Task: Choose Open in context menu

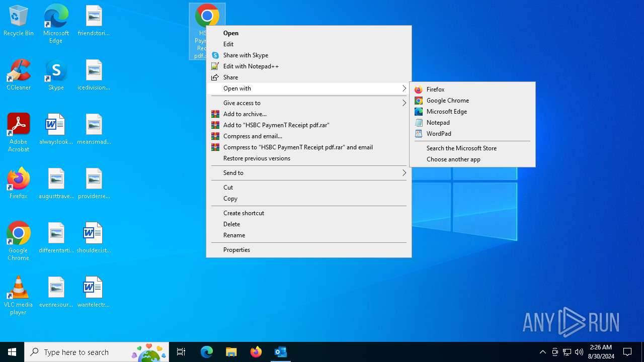Action: pyautogui.click(x=309, y=33)
